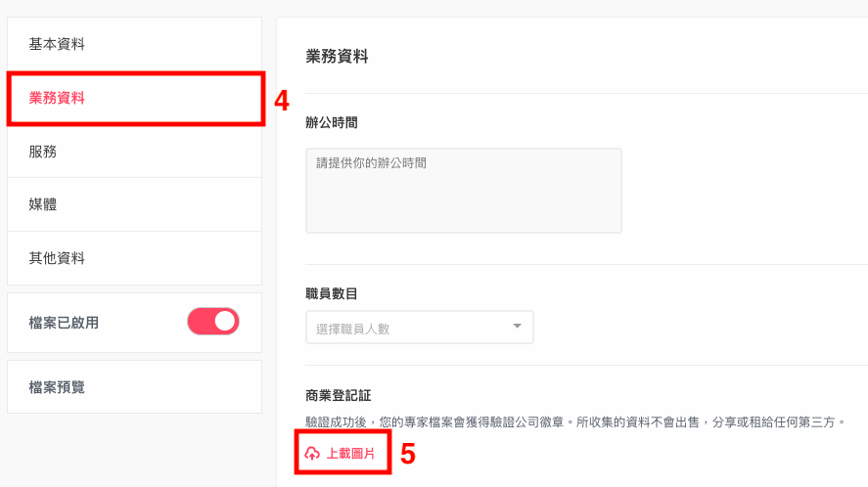Focus the 請提供你的辦公時間 text area
Image resolution: width=868 pixels, height=487 pixels.
click(x=463, y=191)
